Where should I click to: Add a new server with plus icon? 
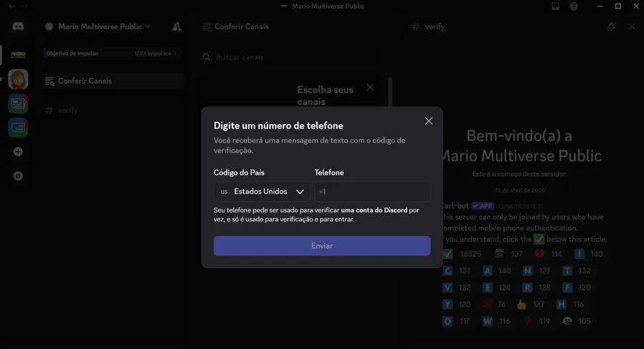point(18,152)
